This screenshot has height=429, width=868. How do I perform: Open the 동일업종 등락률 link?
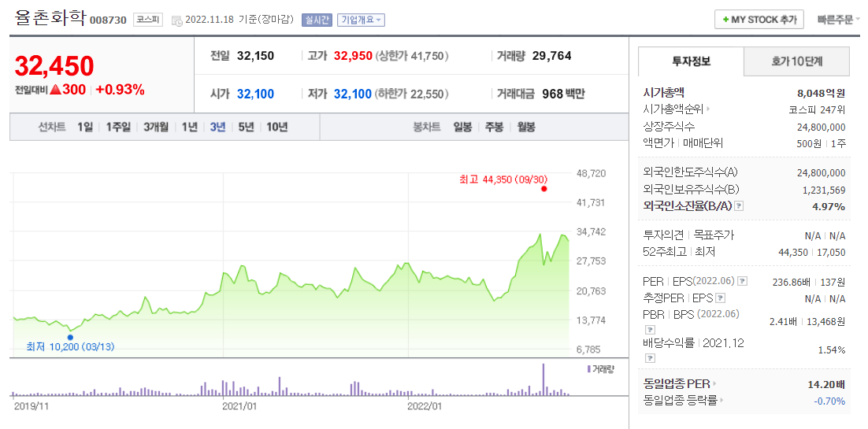pyautogui.click(x=681, y=400)
